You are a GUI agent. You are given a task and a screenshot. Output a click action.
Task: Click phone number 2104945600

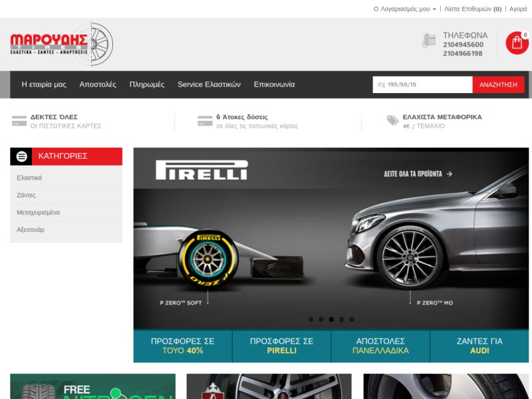click(x=463, y=45)
